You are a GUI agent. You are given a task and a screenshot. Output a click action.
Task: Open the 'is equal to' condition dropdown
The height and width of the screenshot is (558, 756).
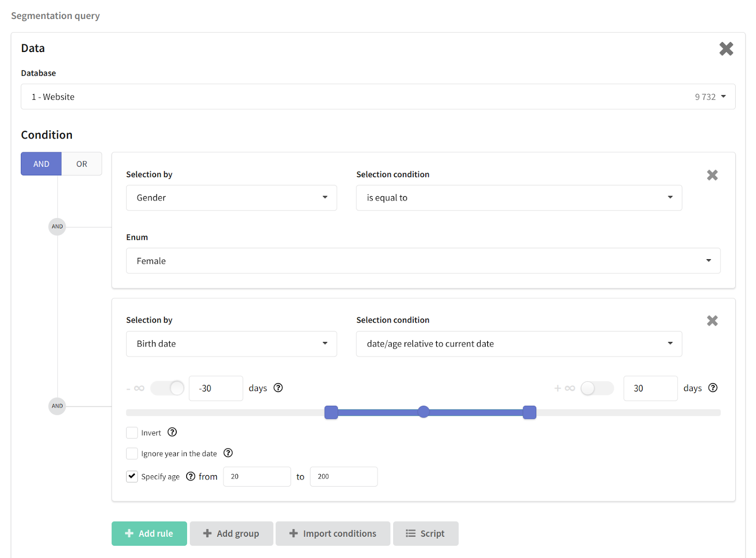coord(519,198)
